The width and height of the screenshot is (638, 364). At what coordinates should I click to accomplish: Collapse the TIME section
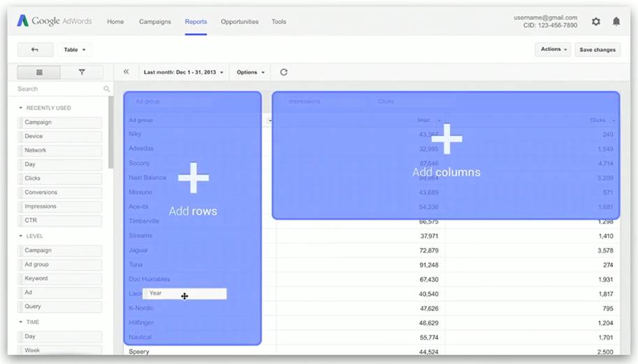pyautogui.click(x=21, y=321)
